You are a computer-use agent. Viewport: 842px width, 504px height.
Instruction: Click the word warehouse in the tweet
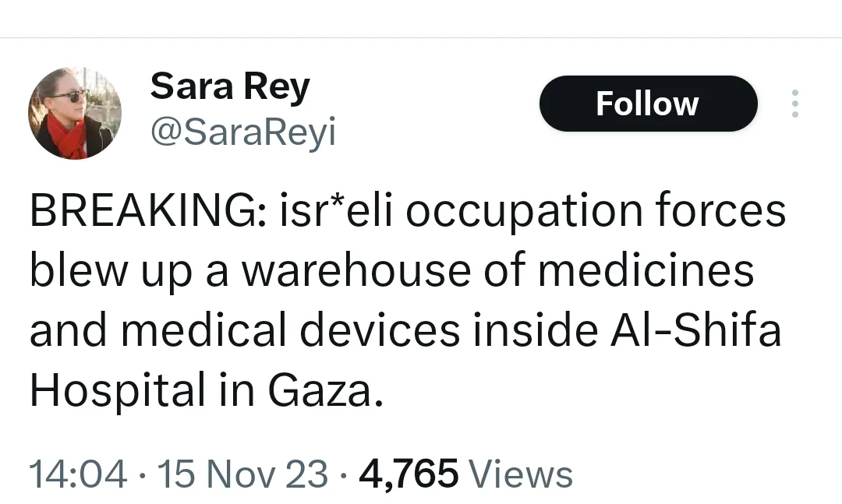356,270
